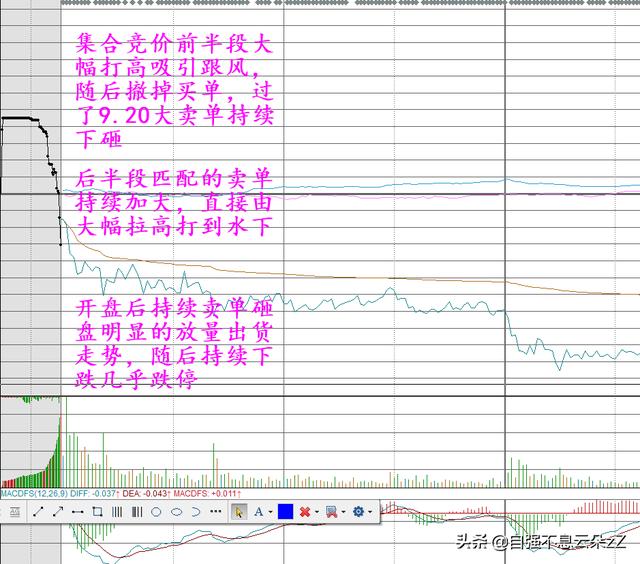Show more drawing tools via the ellipsis
Viewport: 640px width, 564px height.
click(x=214, y=511)
